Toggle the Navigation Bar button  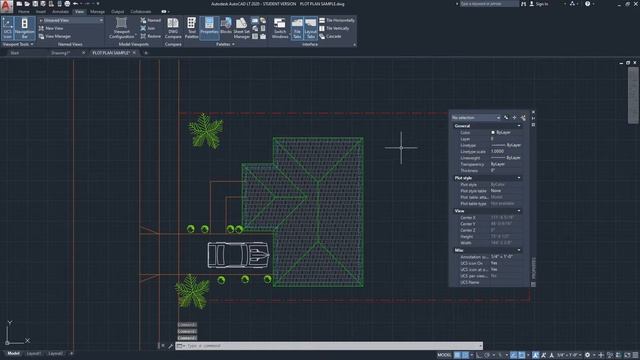(24, 28)
